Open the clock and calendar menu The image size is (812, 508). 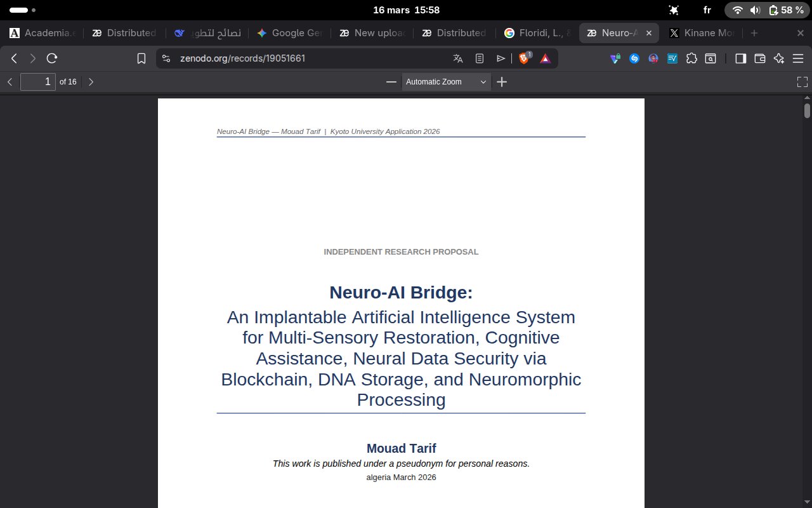coord(406,10)
